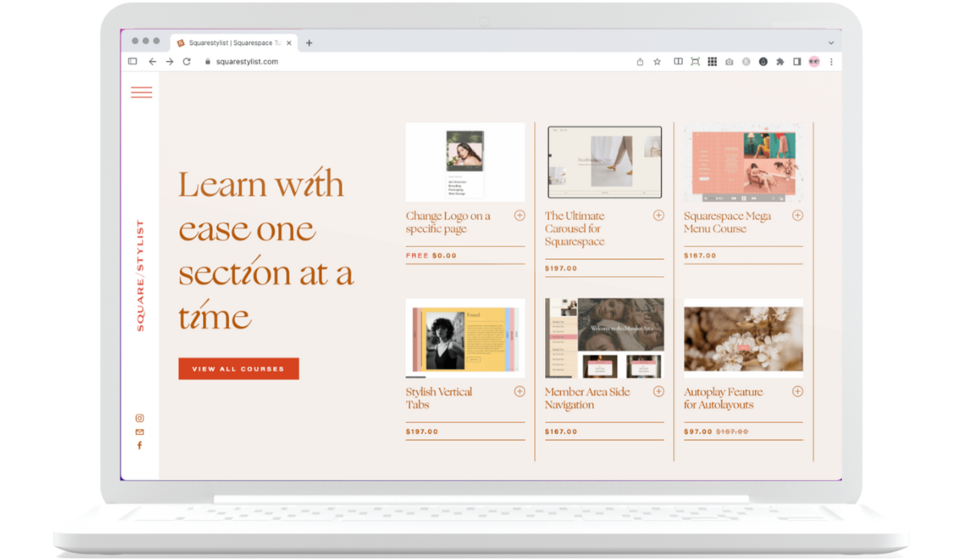Click the camera extension icon

coord(729,62)
